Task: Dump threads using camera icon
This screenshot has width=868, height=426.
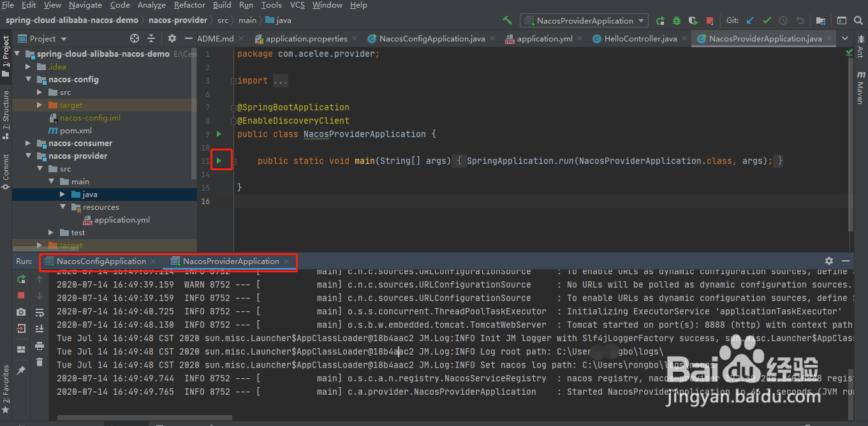Action: (x=21, y=312)
